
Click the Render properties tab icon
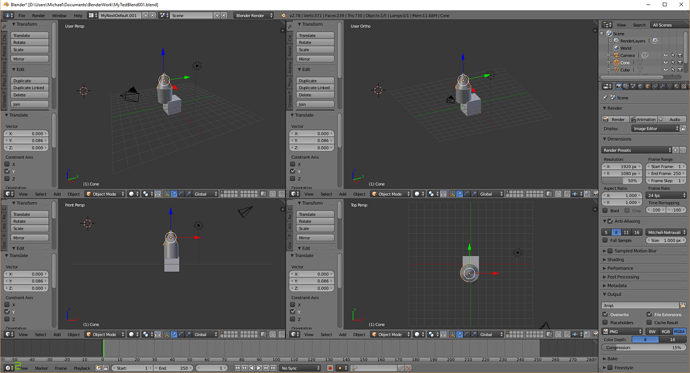[x=619, y=86]
